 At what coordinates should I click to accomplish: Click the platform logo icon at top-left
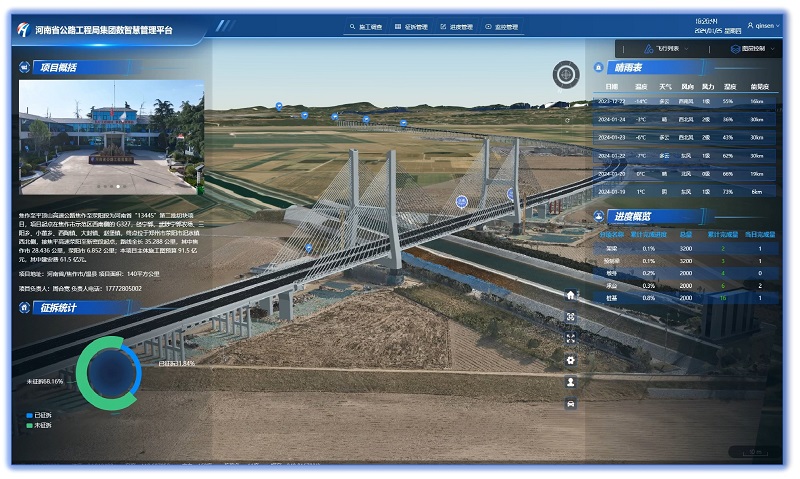23,30
